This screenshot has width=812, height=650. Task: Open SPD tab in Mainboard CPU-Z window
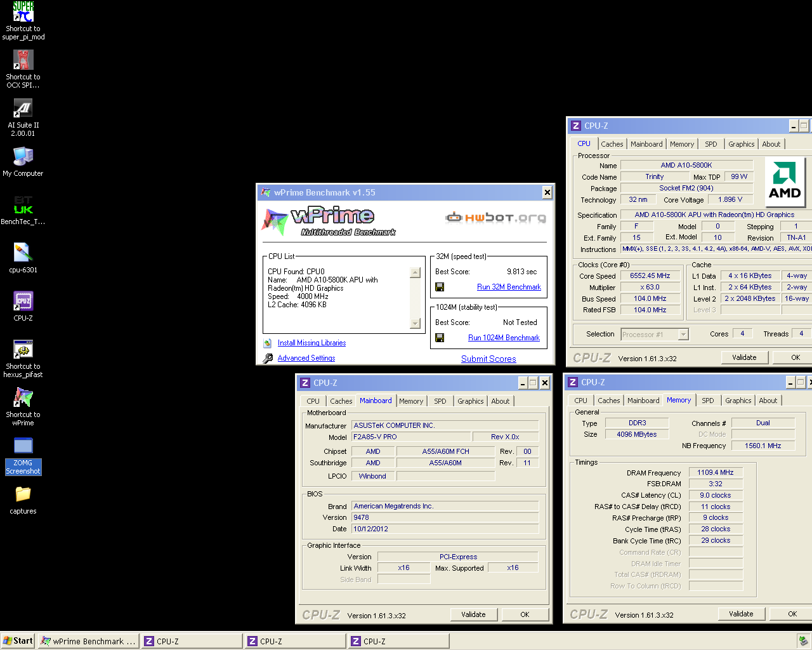click(440, 401)
